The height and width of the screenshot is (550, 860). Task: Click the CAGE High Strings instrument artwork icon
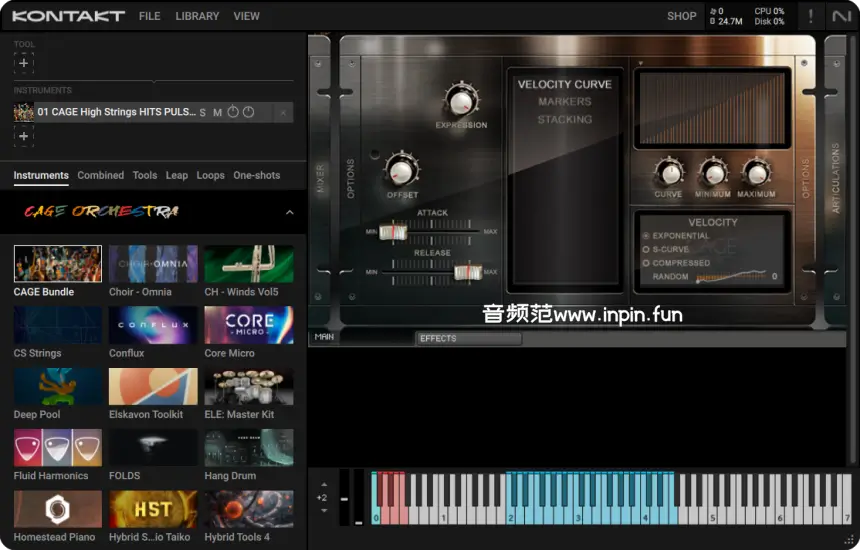pos(24,112)
